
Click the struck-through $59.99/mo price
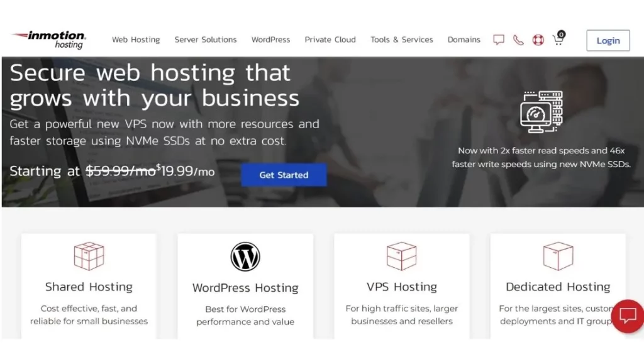click(120, 171)
